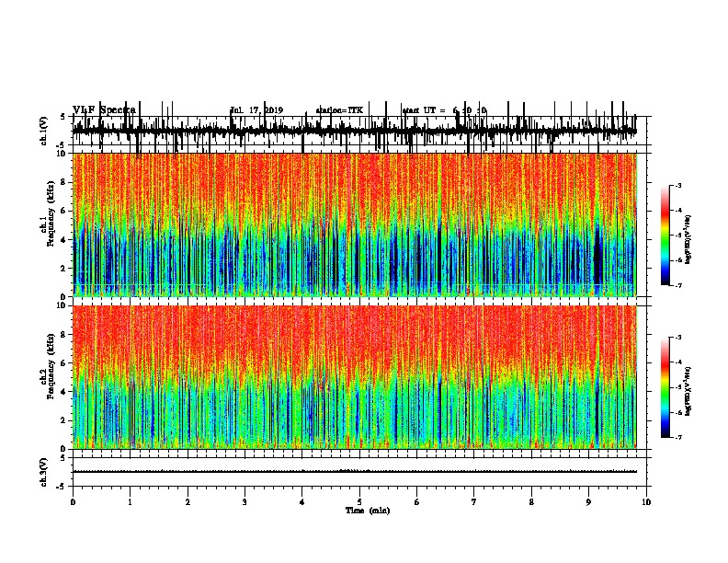Image resolution: width=728 pixels, height=563 pixels.
Task: Click time axis tick label '0'
Action: pos(73,502)
